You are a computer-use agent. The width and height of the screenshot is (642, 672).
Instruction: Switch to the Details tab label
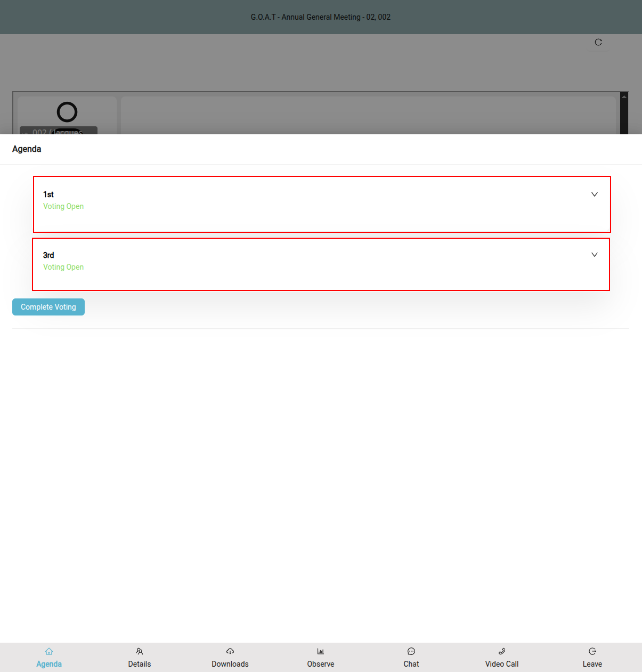pyautogui.click(x=140, y=664)
